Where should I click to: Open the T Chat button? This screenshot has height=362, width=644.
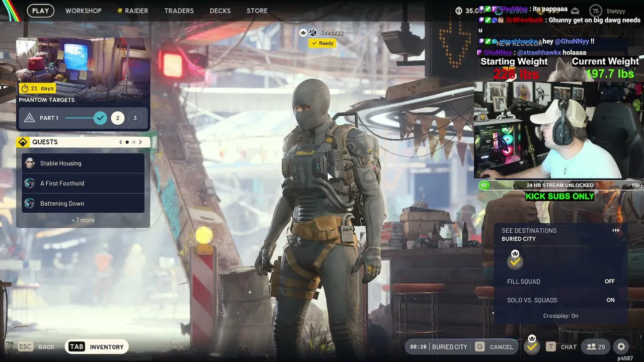coord(561,347)
